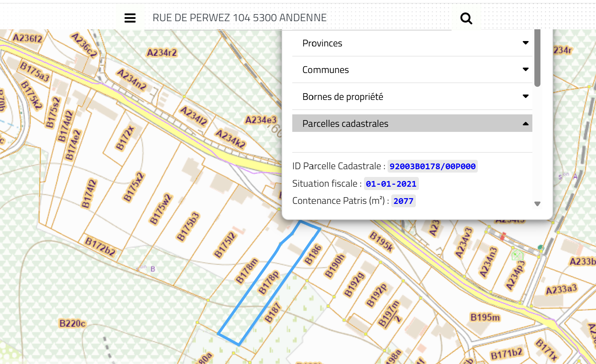Screen dimensions: 596x364
Task: Select parcel A234e3 on the map
Action: pos(261,120)
